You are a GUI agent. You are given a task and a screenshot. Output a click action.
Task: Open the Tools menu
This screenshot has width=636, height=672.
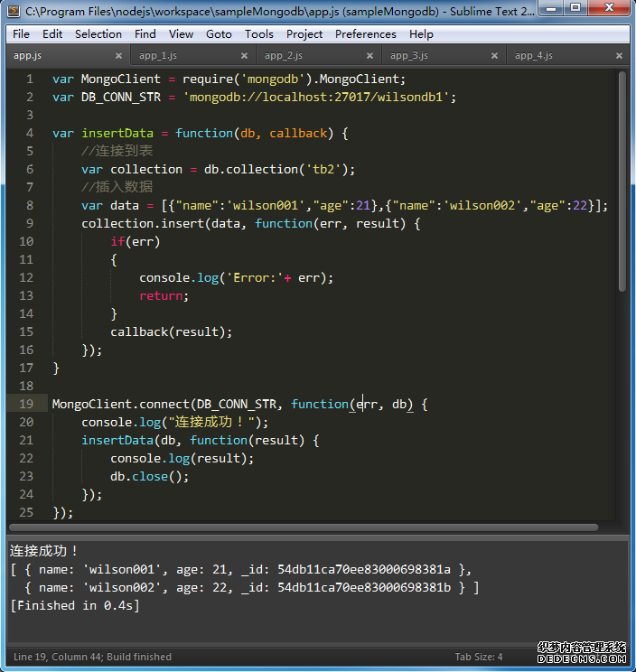click(258, 34)
